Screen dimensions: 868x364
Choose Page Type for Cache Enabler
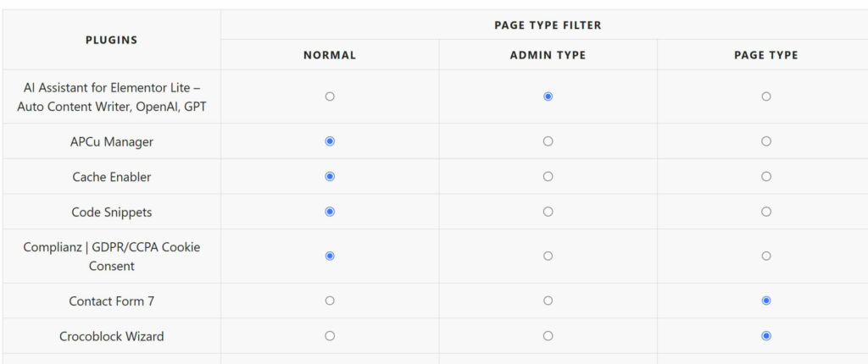tap(766, 176)
